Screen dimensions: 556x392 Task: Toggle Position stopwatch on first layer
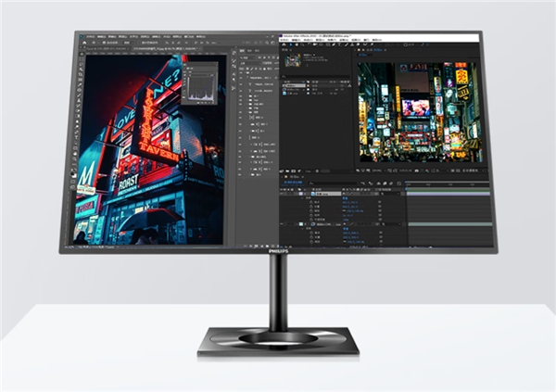tap(311, 207)
